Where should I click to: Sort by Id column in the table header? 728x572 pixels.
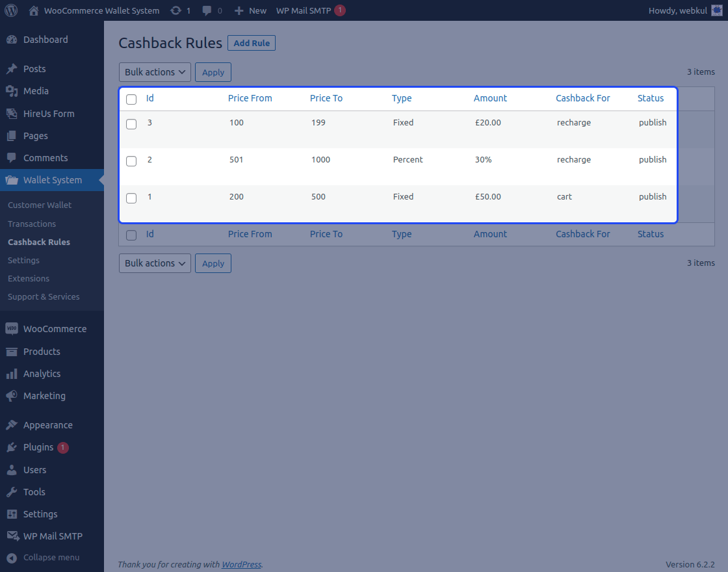[x=150, y=98]
